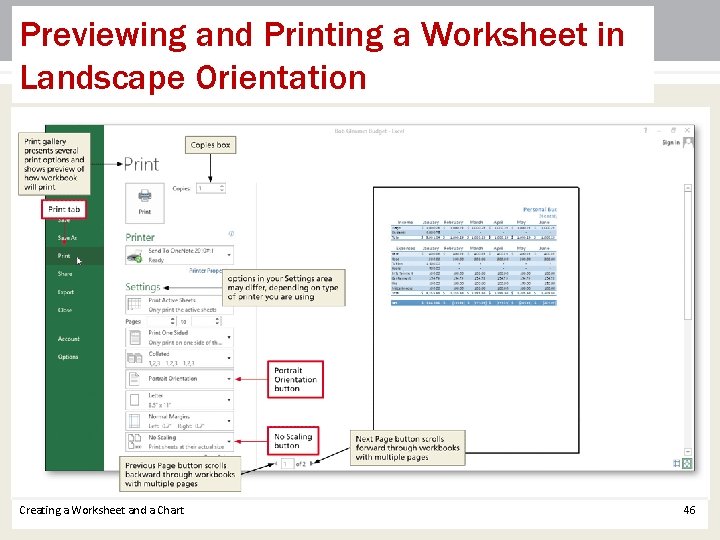
Task: Open Options in the green sidebar
Action: click(68, 357)
